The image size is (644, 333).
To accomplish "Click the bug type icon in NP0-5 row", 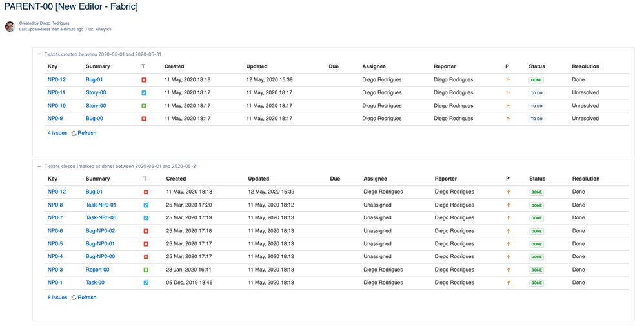I will 146,244.
